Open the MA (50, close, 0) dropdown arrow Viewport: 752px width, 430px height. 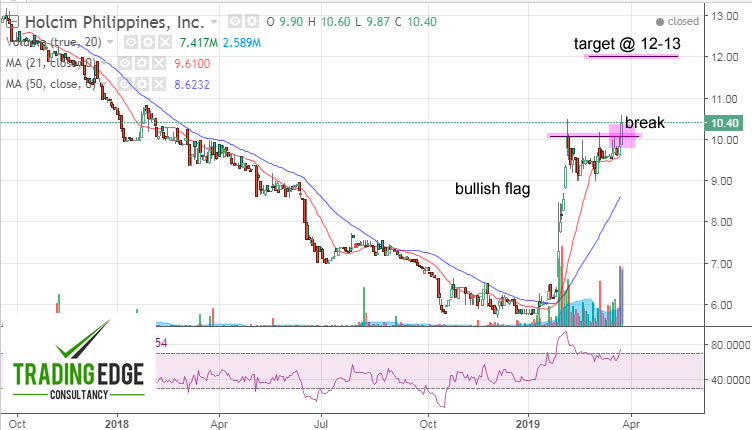pyautogui.click(x=105, y=85)
